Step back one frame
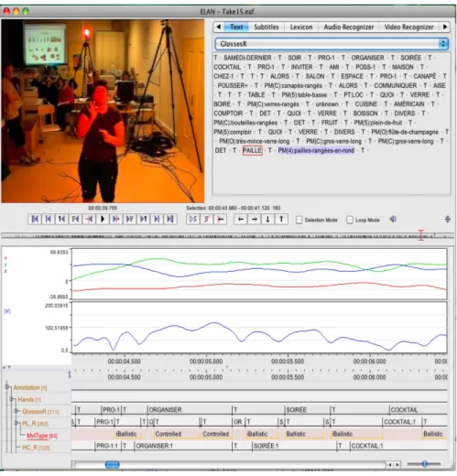 [x=75, y=219]
